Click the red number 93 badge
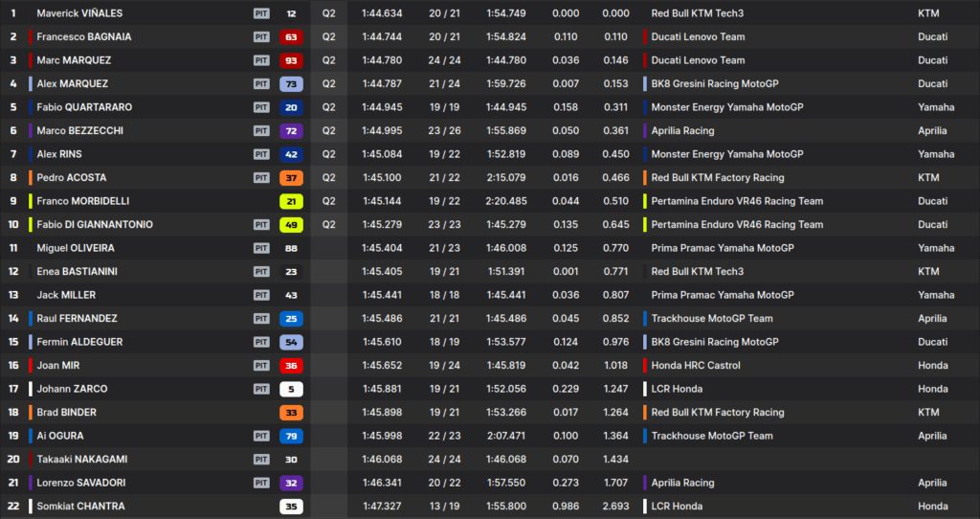The image size is (980, 519). click(x=291, y=60)
